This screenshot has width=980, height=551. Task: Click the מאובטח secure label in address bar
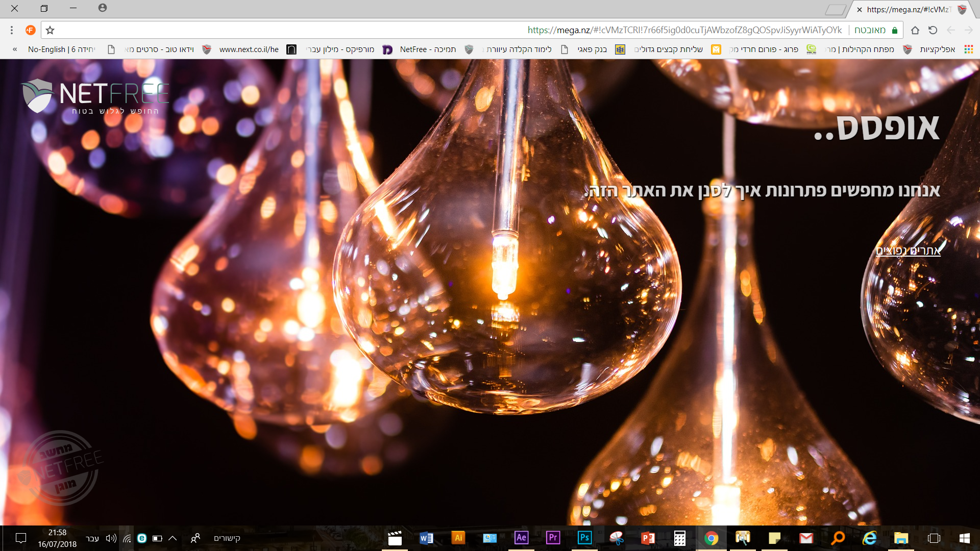[x=870, y=30]
